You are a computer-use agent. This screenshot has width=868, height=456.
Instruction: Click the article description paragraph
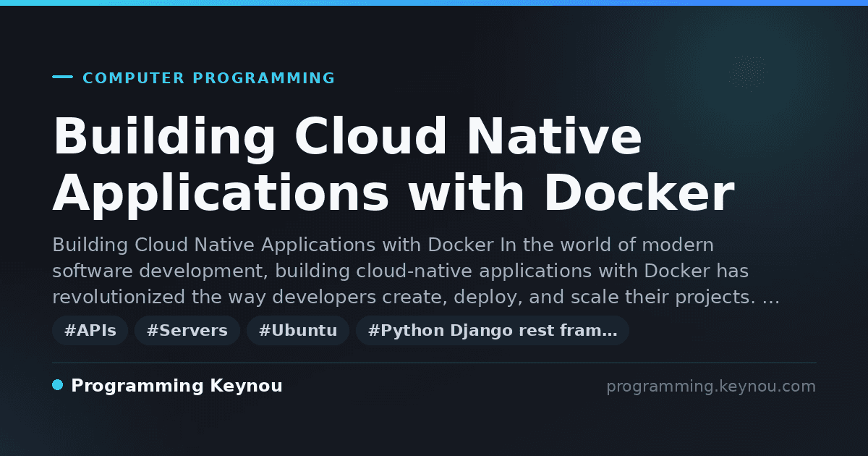[416, 271]
